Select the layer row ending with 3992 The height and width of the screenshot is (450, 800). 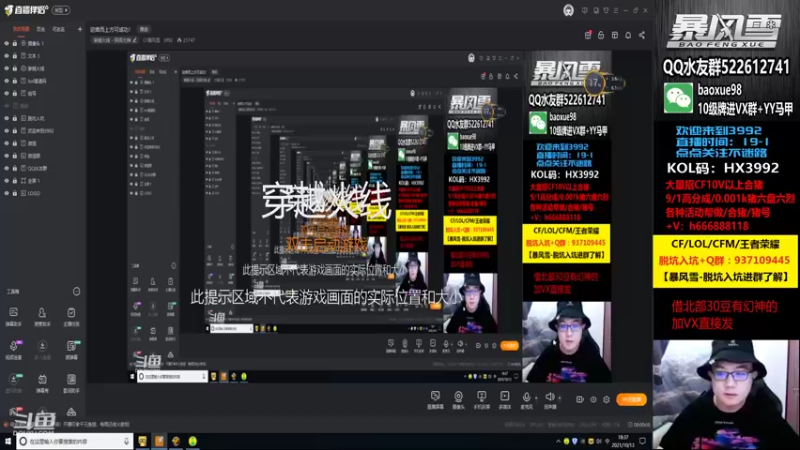[43, 131]
